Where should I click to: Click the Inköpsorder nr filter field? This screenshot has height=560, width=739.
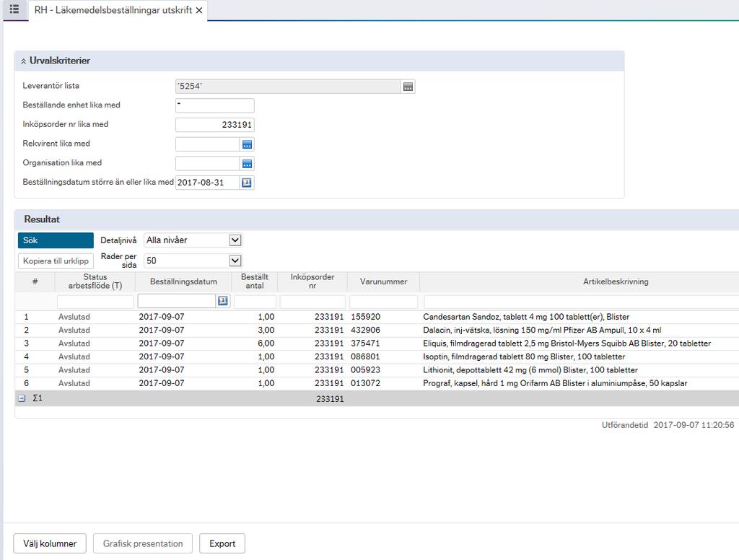click(312, 301)
